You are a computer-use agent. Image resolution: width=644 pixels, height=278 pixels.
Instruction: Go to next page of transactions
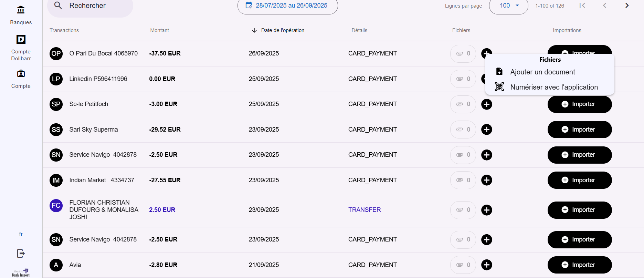(x=627, y=6)
